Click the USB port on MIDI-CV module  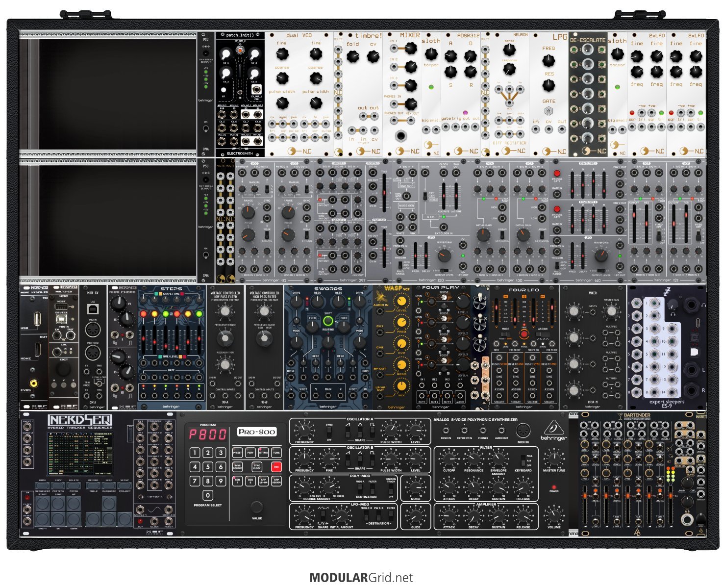[93, 308]
